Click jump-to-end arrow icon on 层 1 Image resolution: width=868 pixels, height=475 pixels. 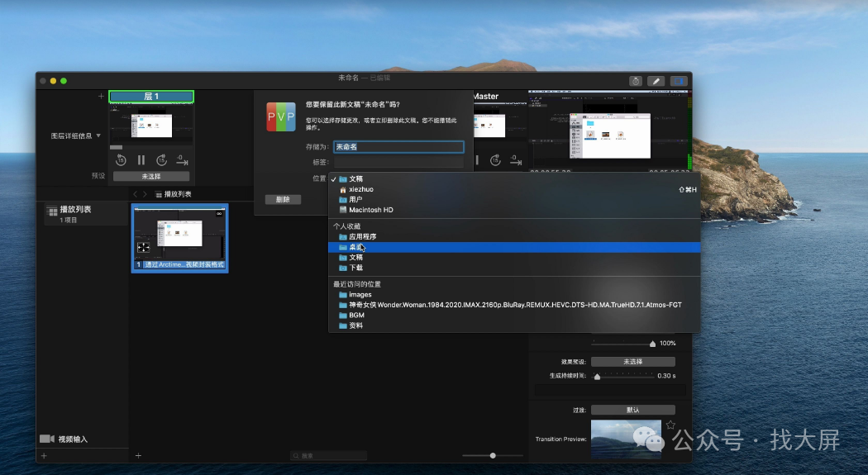point(183,161)
